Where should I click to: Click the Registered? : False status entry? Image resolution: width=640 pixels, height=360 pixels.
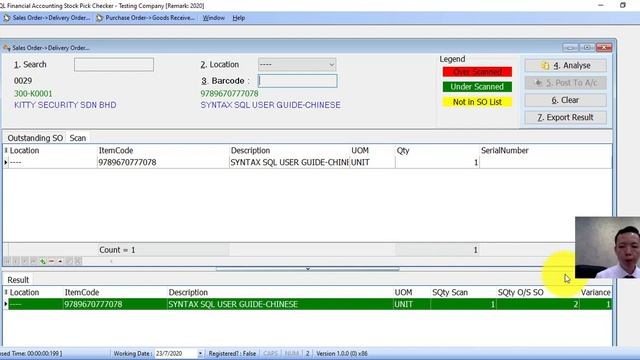tap(232, 353)
